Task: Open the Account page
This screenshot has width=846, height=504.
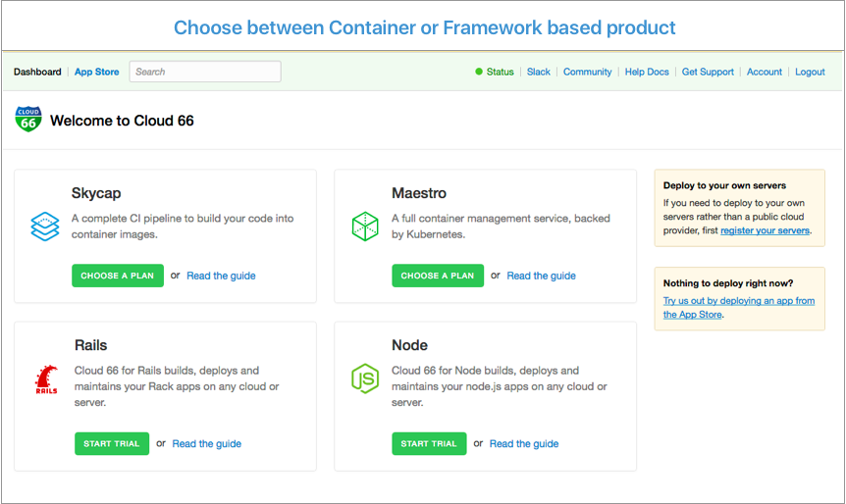Action: [764, 72]
